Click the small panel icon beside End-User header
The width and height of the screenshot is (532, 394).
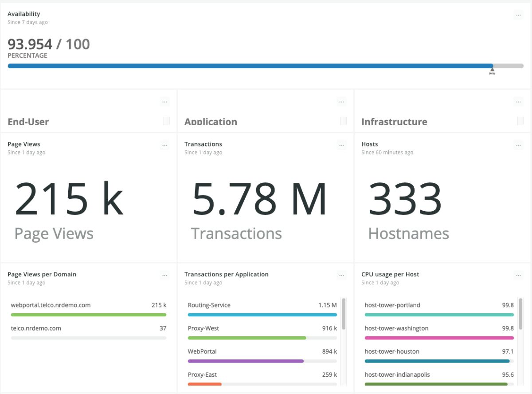[x=166, y=121]
